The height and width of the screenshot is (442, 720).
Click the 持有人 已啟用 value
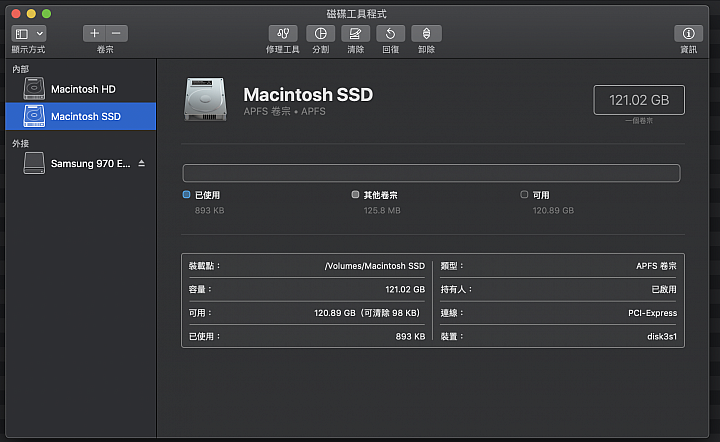(x=664, y=289)
